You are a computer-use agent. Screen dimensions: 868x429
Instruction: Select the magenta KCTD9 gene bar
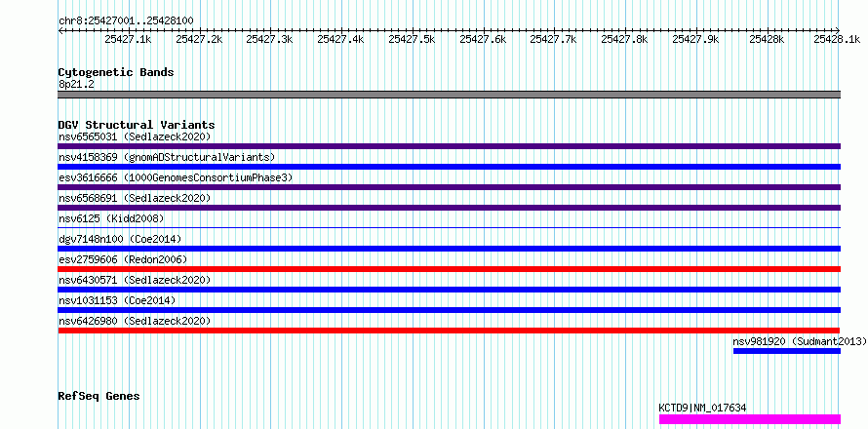coord(750,419)
